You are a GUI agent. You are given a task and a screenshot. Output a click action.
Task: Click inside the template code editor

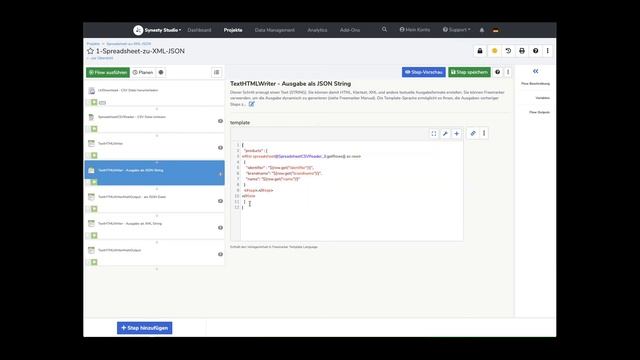351,191
